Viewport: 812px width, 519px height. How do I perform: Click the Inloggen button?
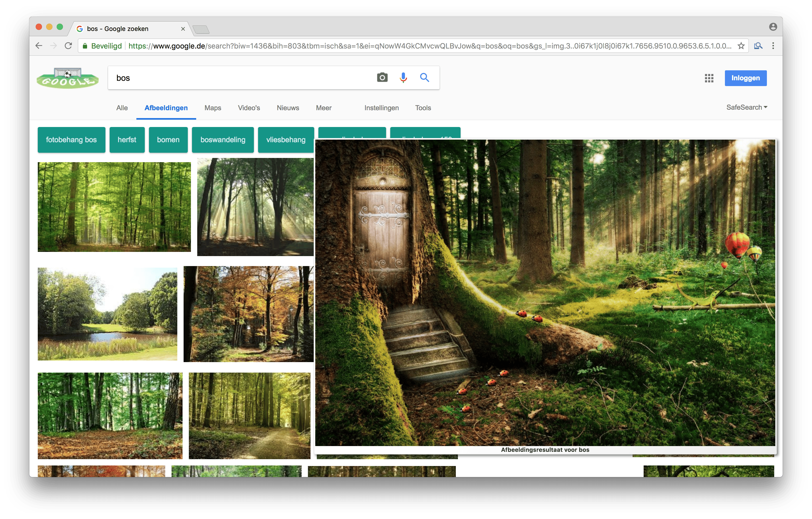pos(746,78)
